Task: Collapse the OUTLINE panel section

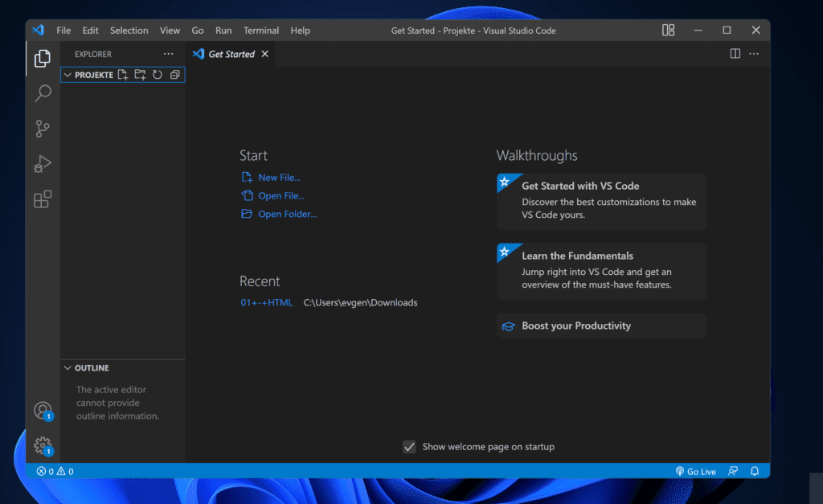Action: 68,368
